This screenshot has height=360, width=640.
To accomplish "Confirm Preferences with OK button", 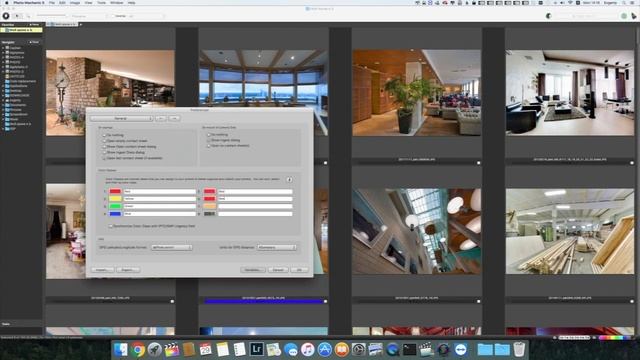I will (x=300, y=270).
